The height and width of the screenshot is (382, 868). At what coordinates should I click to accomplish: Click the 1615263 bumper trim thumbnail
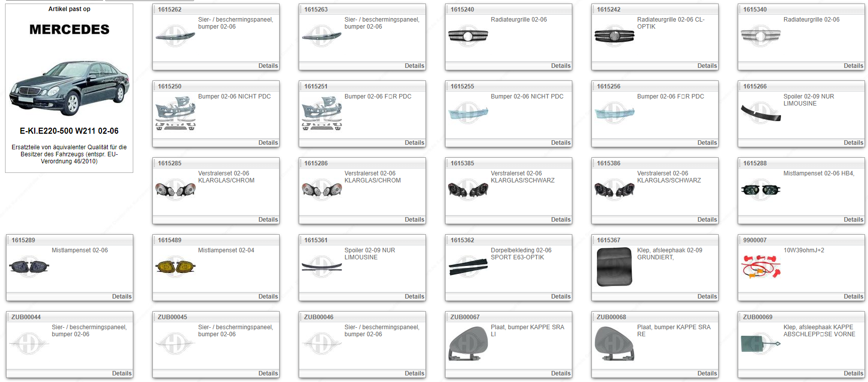(322, 36)
